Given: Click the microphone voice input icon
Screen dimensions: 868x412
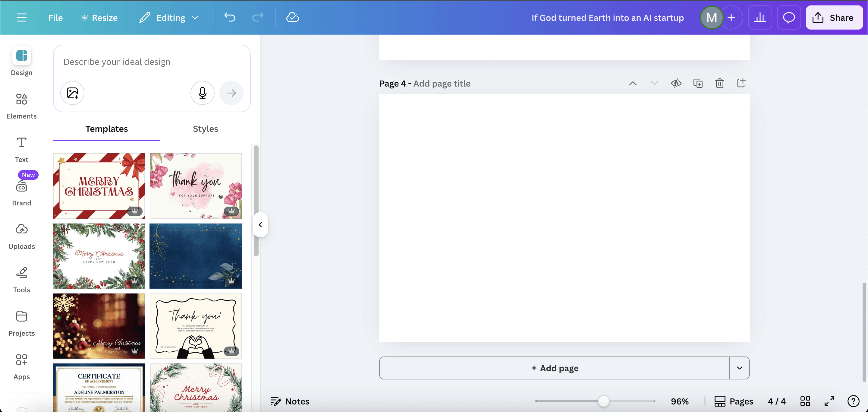Looking at the screenshot, I should 202,93.
